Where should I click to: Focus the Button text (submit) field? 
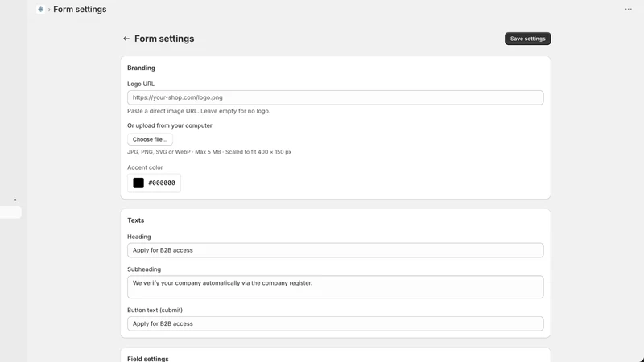tap(335, 323)
